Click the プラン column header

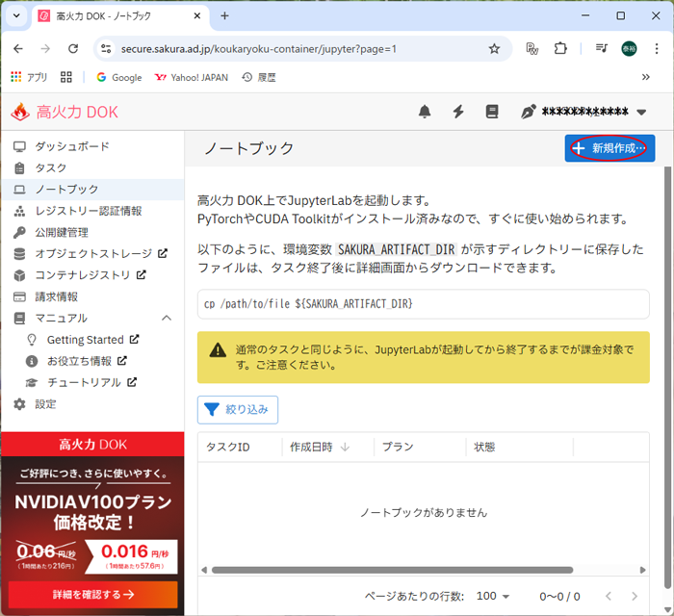click(398, 448)
